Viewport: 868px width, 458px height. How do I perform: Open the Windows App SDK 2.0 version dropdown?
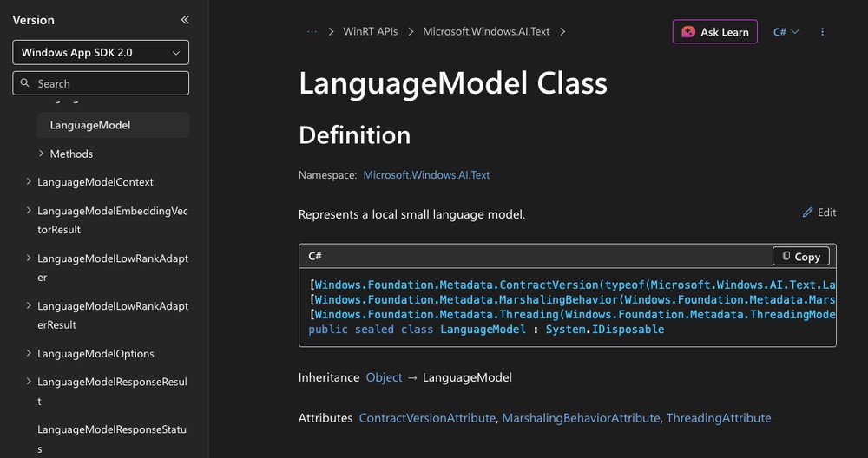101,53
